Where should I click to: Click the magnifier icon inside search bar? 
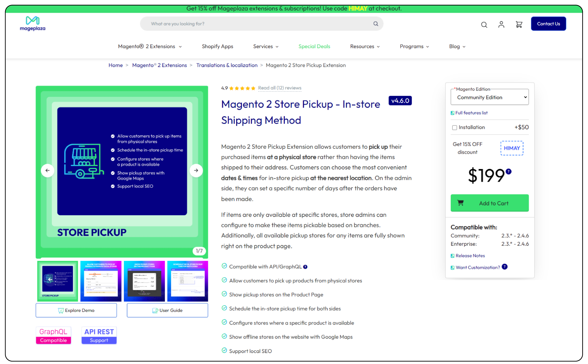click(376, 24)
